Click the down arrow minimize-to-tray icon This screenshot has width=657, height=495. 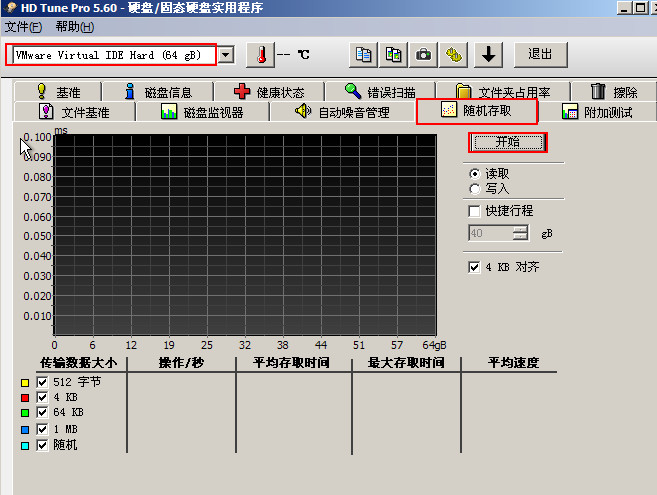[488, 54]
